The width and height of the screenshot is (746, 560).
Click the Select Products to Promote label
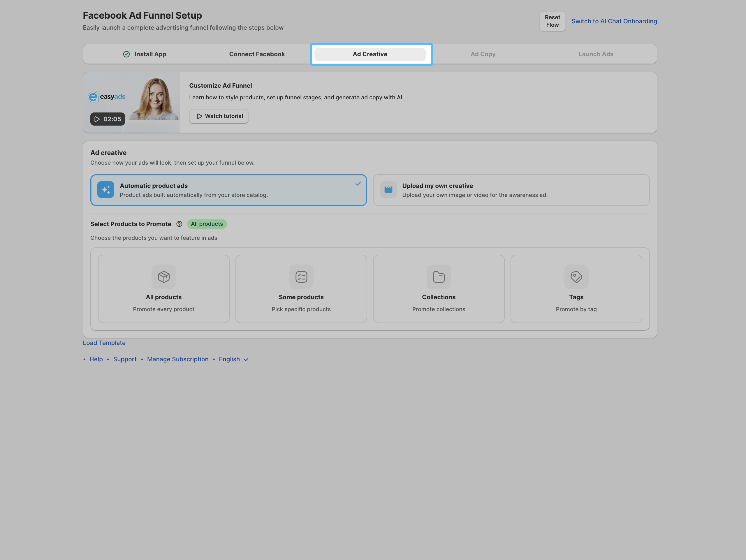131,224
